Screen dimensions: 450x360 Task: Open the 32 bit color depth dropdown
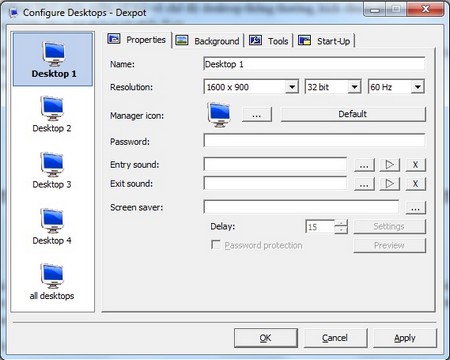(x=354, y=87)
